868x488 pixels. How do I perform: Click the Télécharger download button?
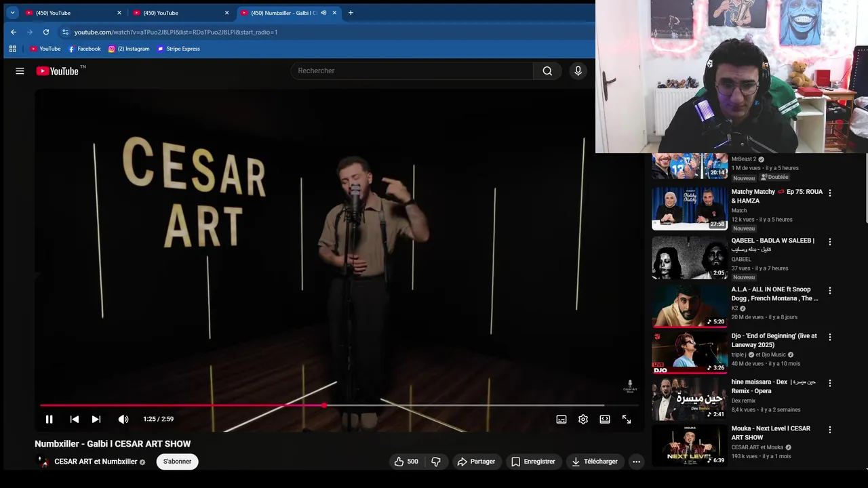click(x=595, y=462)
